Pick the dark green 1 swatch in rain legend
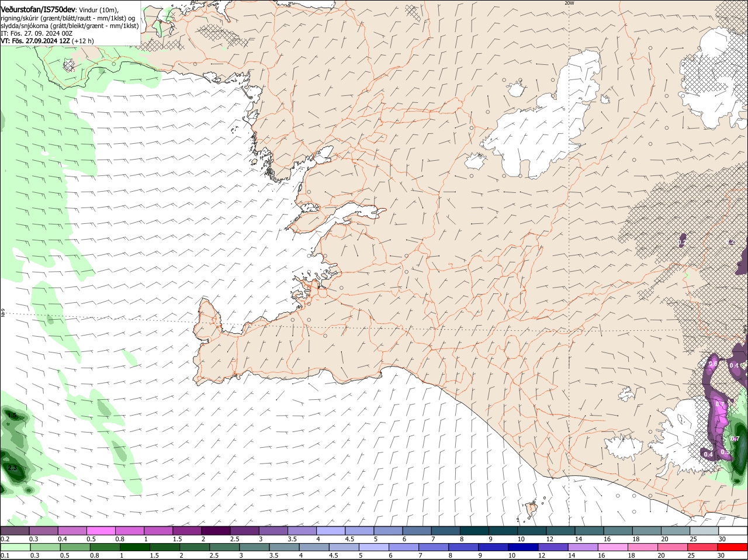 pyautogui.click(x=135, y=547)
